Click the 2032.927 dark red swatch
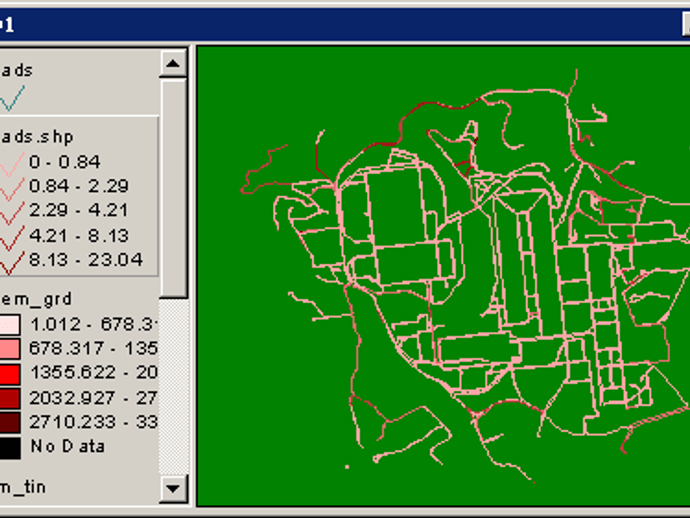This screenshot has height=518, width=690. click(10, 398)
